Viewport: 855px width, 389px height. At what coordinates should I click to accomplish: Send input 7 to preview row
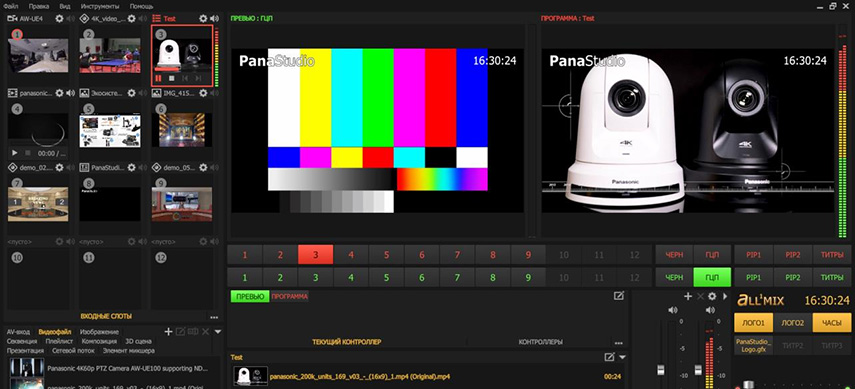(457, 278)
